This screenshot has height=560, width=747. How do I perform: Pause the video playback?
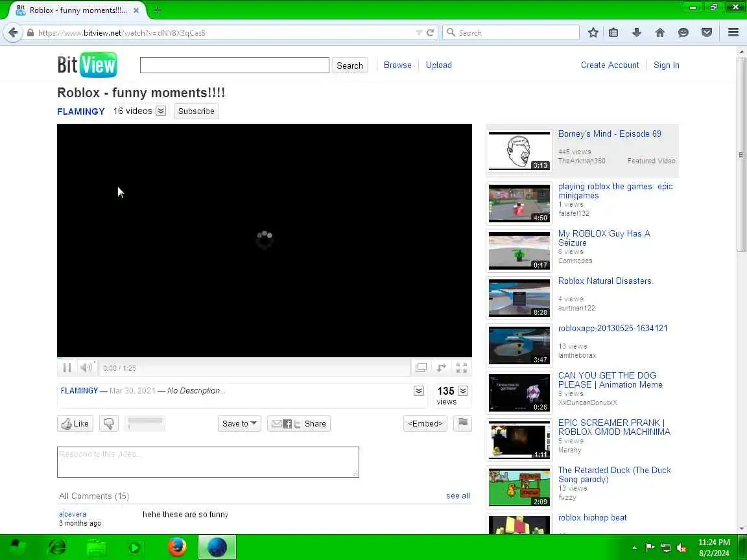(x=67, y=367)
